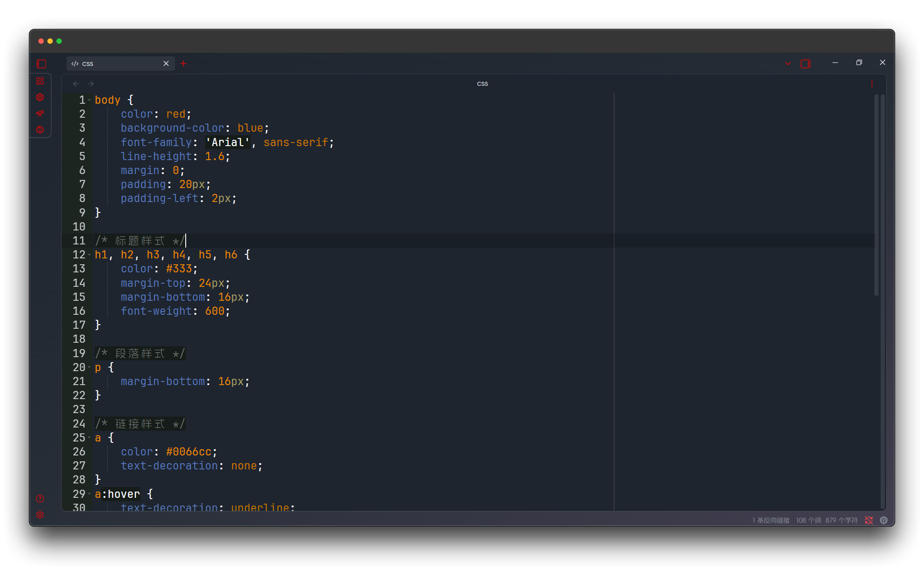
Task: Click the telescope icon in left ribbon
Action: point(40,113)
